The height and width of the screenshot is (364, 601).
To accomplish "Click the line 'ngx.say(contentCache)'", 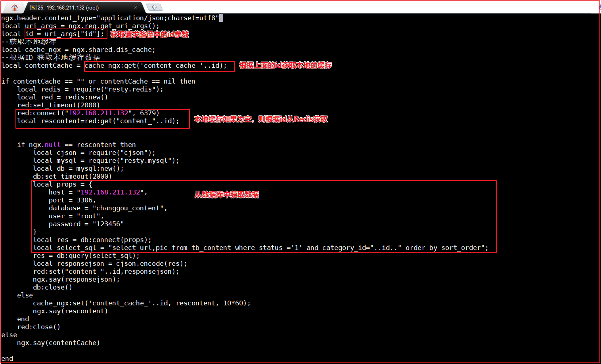I will click(59, 343).
